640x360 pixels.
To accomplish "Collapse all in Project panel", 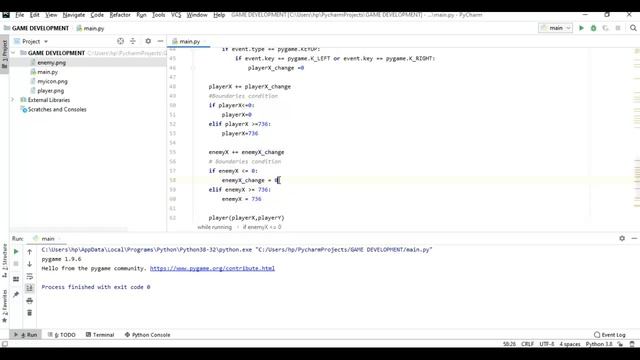I will 133,41.
